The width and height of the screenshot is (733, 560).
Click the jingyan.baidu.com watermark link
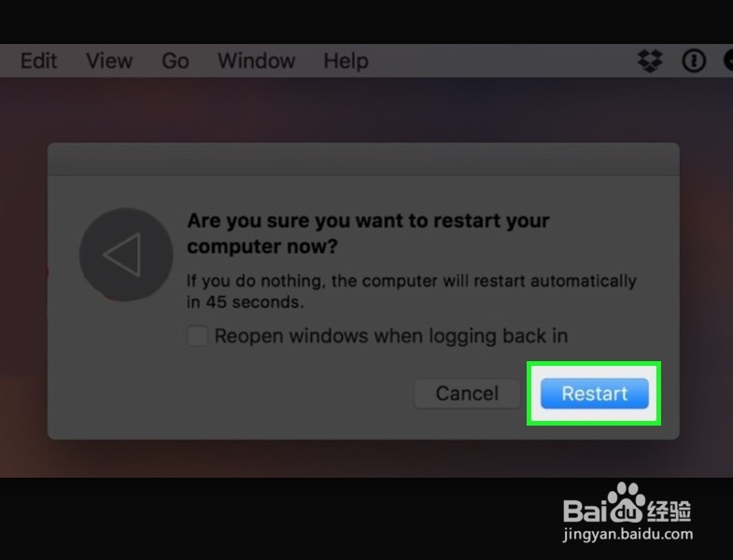click(627, 534)
